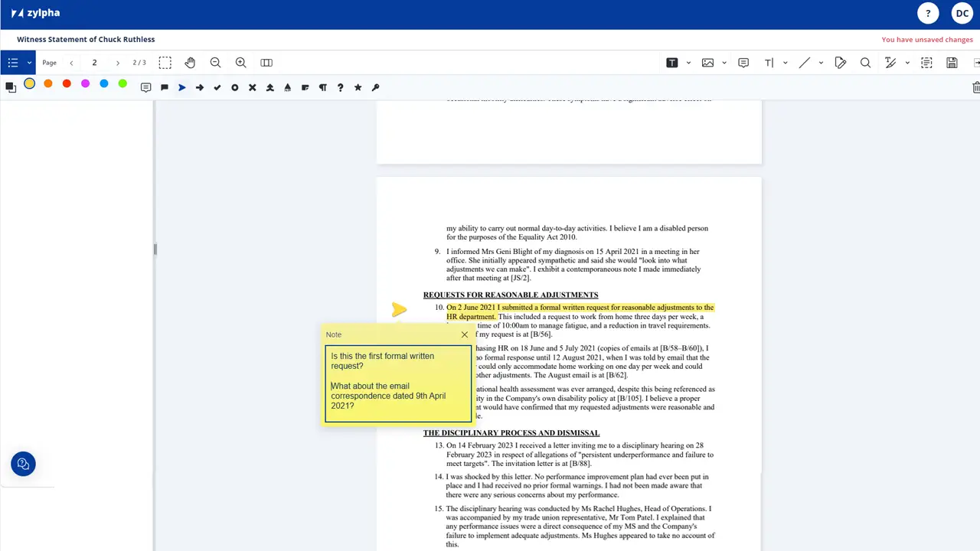980x551 pixels.
Task: Click the select text region icon
Action: click(x=926, y=63)
